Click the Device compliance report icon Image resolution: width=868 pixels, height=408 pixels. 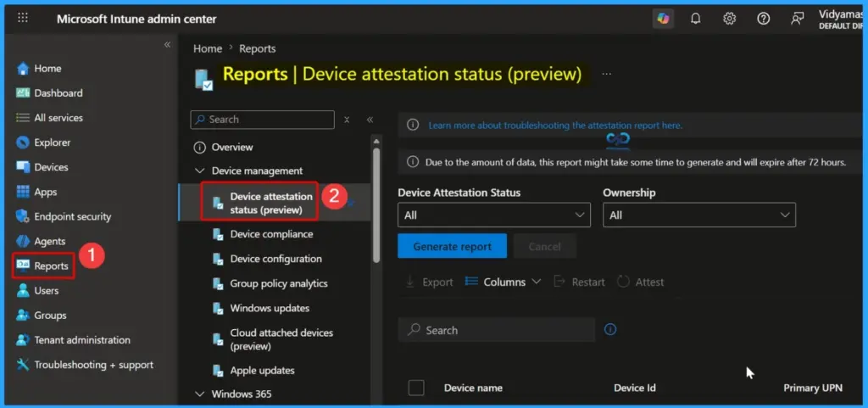218,234
